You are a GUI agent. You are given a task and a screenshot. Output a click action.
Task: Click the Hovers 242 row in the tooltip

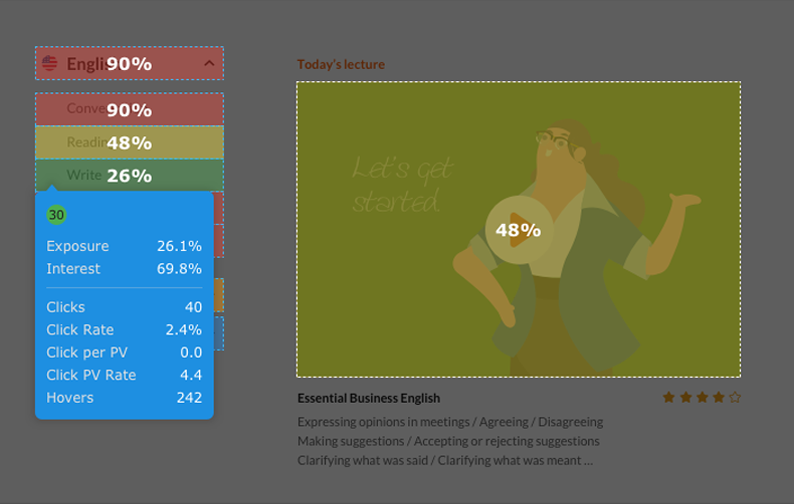coord(124,398)
